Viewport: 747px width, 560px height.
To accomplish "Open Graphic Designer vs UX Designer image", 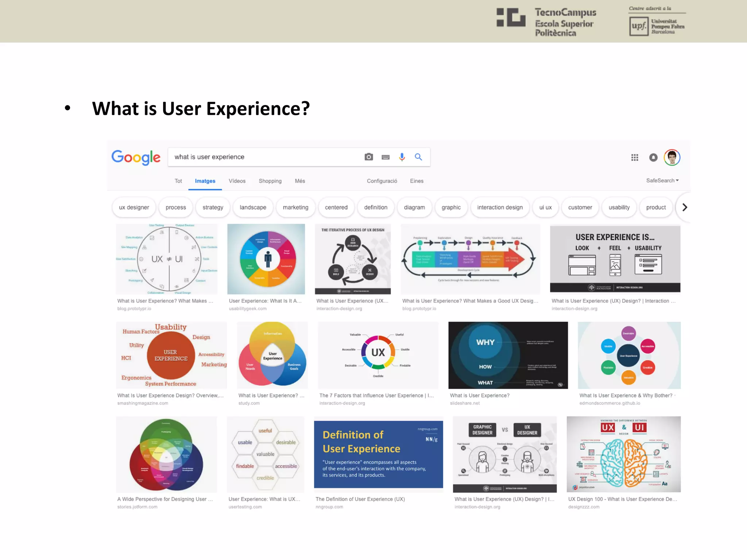I will pos(505,454).
